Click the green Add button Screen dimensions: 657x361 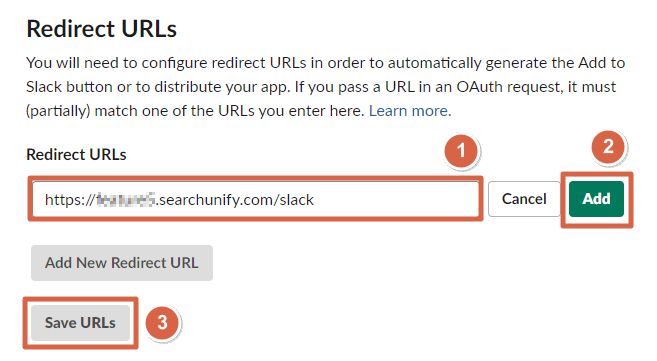pyautogui.click(x=596, y=199)
